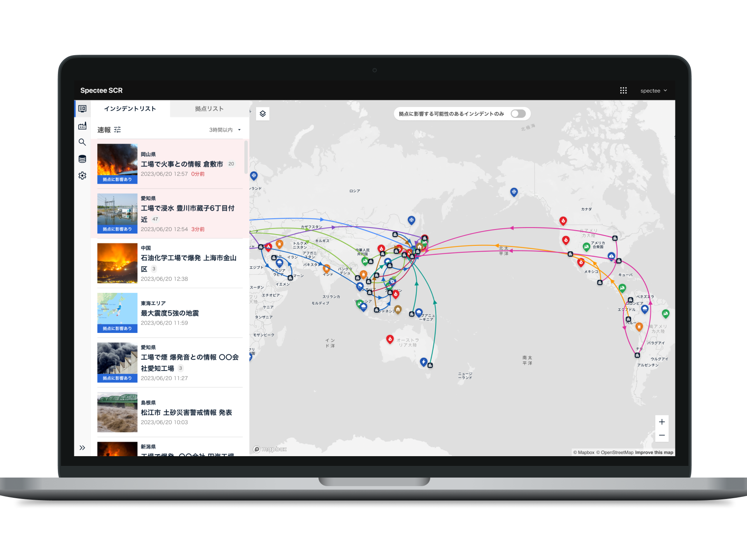Open the settings gear sidebar icon
747x560 pixels.
click(x=82, y=176)
